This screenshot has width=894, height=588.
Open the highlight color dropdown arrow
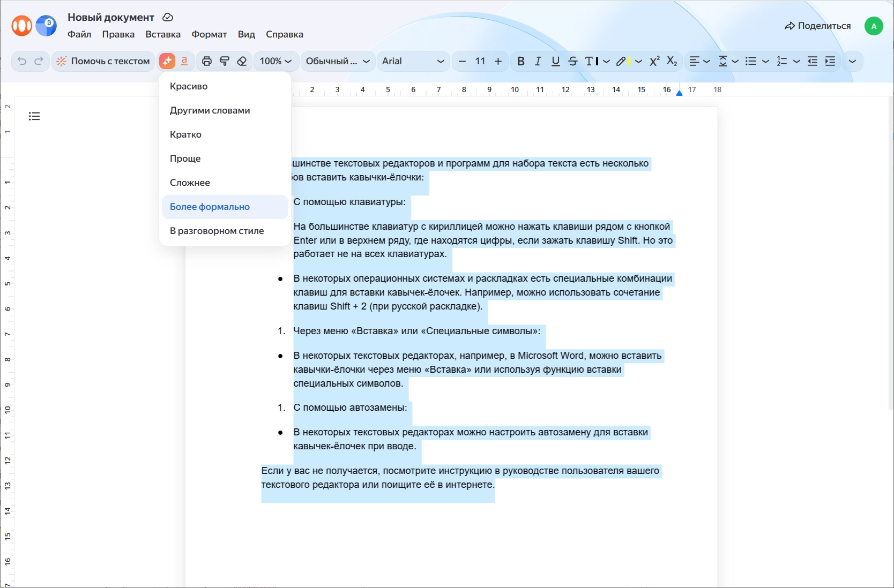(x=638, y=61)
